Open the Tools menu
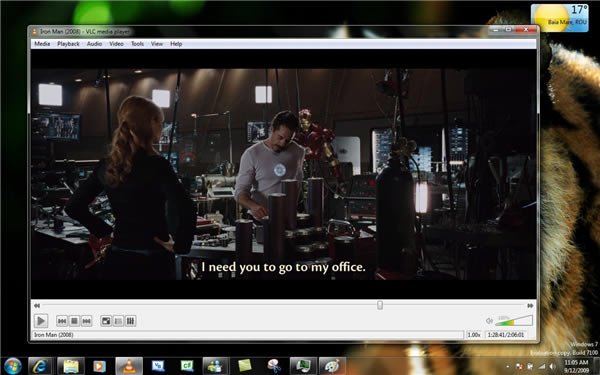 137,44
